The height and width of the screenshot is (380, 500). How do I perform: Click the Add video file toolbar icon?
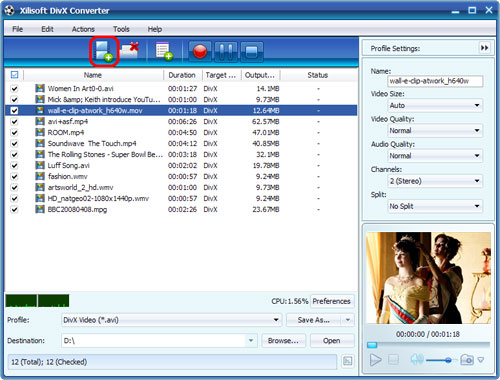pos(104,52)
